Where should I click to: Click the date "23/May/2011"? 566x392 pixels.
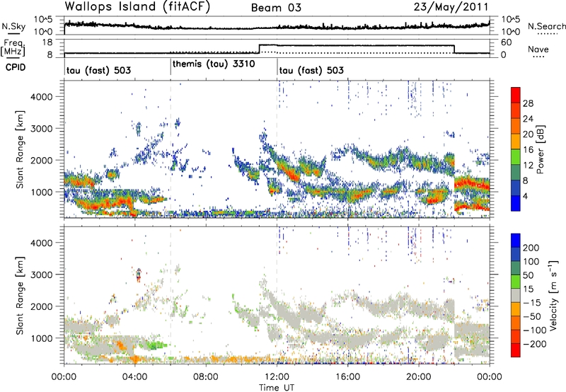tap(451, 7)
